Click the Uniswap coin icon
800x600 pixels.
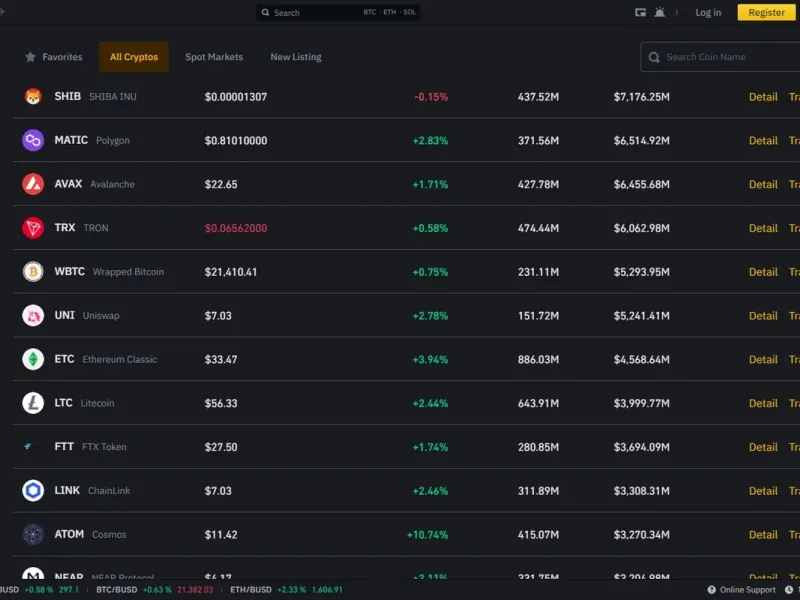pyautogui.click(x=33, y=316)
